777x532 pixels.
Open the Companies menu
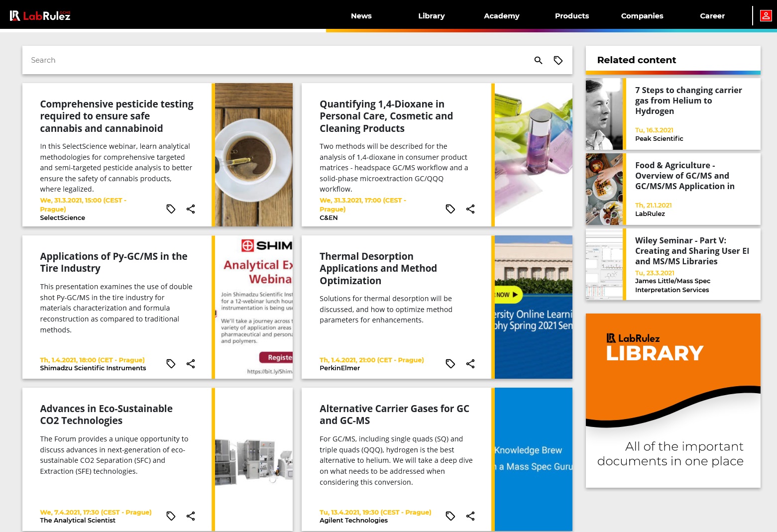coord(642,16)
